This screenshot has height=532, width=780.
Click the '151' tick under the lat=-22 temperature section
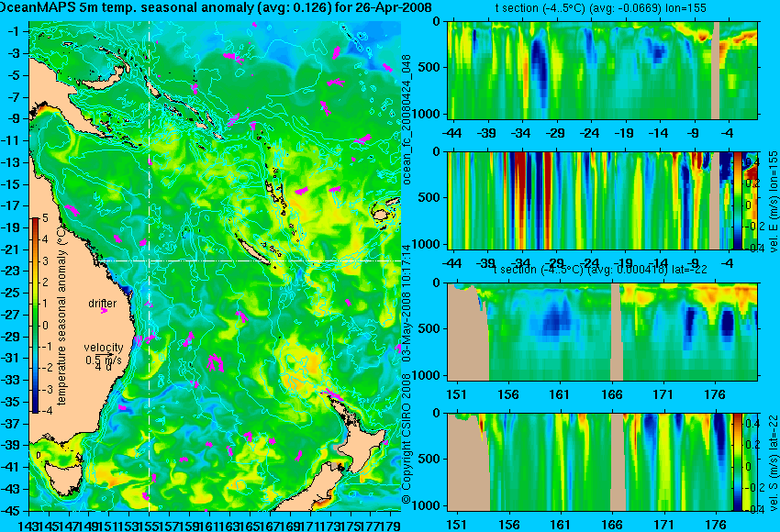(457, 394)
